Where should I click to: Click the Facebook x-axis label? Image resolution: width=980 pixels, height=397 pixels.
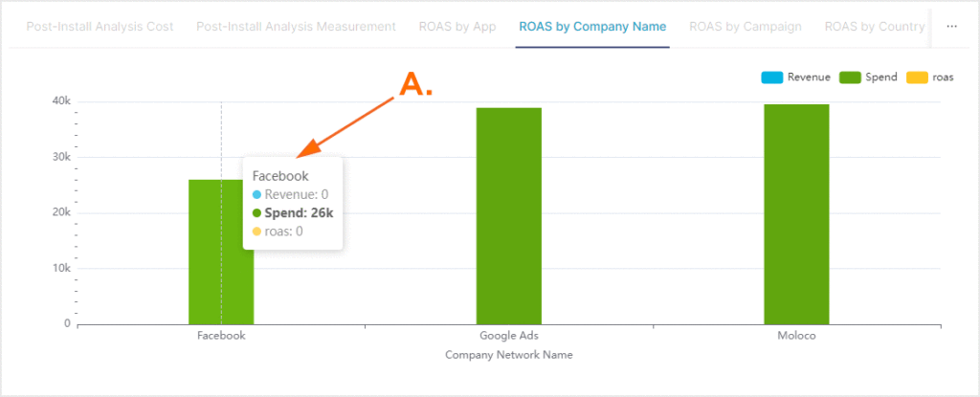(x=221, y=335)
